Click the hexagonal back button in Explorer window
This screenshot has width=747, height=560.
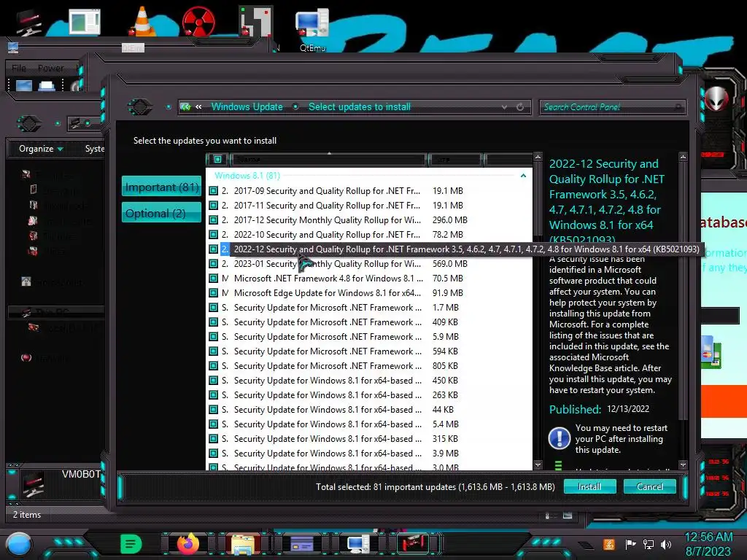click(29, 124)
